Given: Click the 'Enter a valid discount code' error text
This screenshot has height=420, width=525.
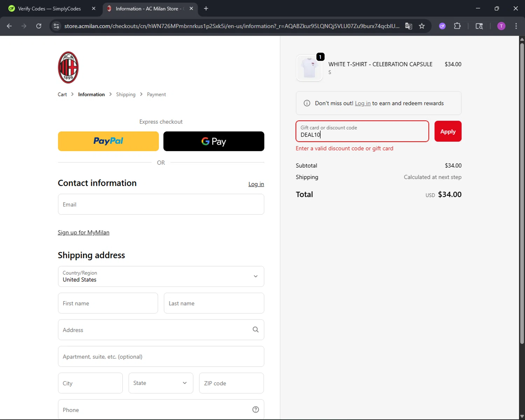Looking at the screenshot, I should click(344, 148).
